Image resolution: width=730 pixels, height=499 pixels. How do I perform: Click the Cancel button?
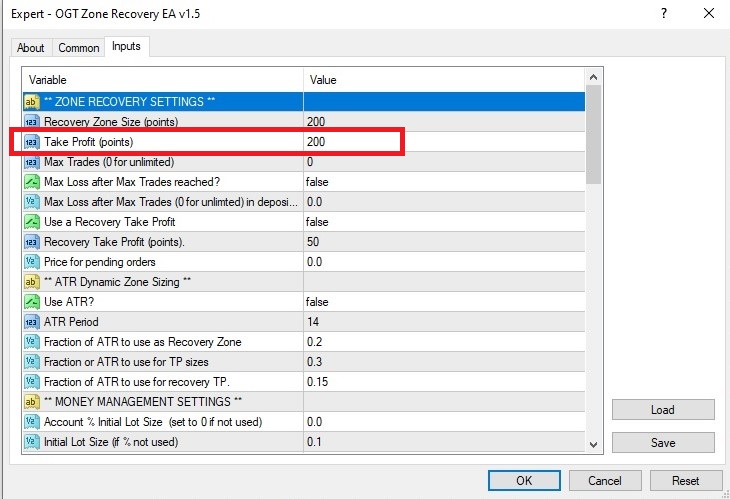point(605,480)
